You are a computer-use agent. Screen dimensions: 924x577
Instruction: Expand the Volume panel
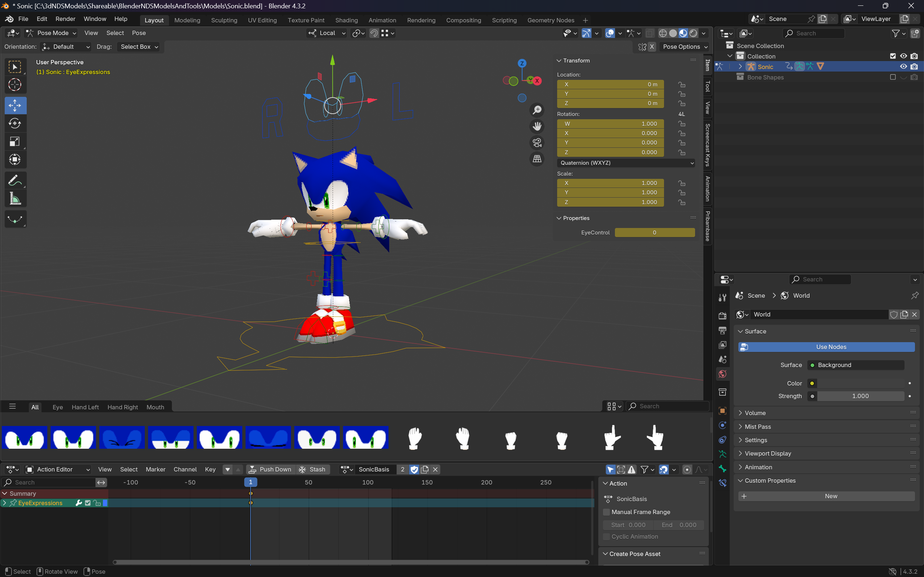point(826,413)
